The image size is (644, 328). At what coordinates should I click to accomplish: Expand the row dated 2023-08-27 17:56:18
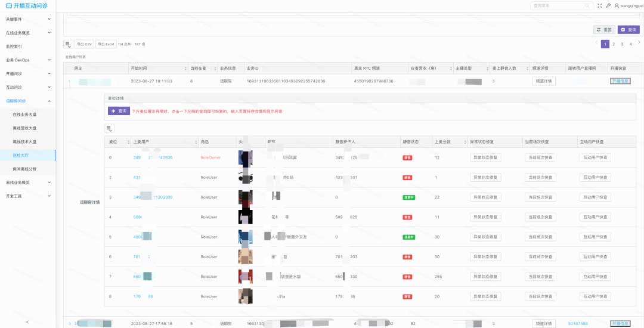click(69, 323)
